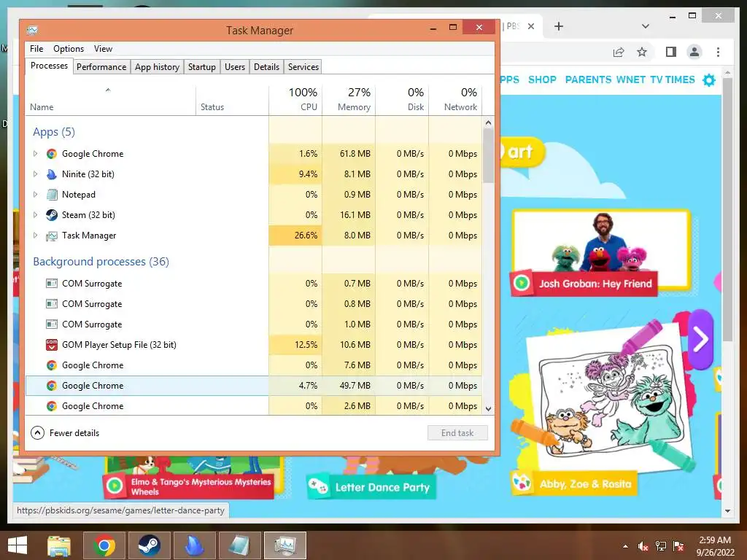Screen dimensions: 747x560
Task: Switch to the Details tab
Action: coord(266,66)
